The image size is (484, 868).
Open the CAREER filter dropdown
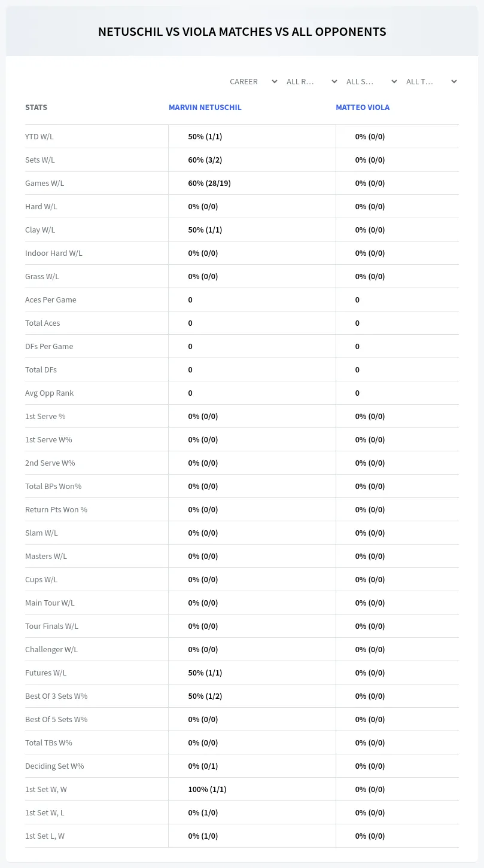pos(253,81)
